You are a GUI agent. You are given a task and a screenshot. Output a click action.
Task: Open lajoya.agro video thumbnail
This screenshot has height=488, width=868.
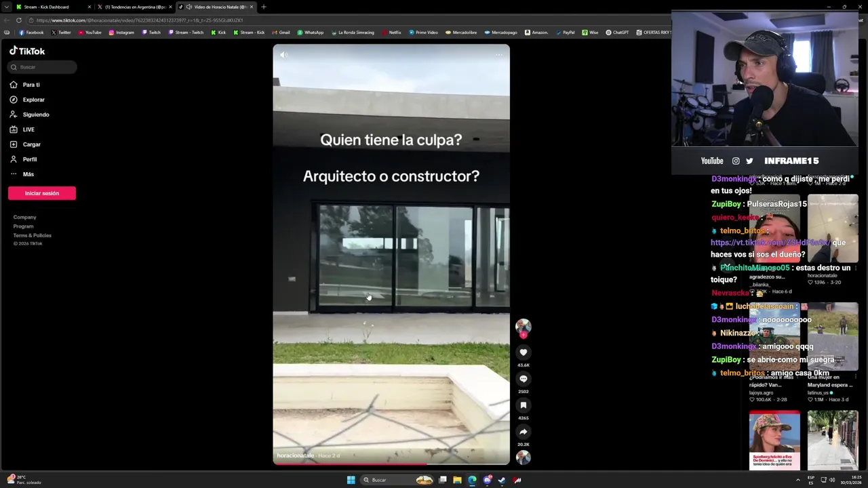pos(774,336)
